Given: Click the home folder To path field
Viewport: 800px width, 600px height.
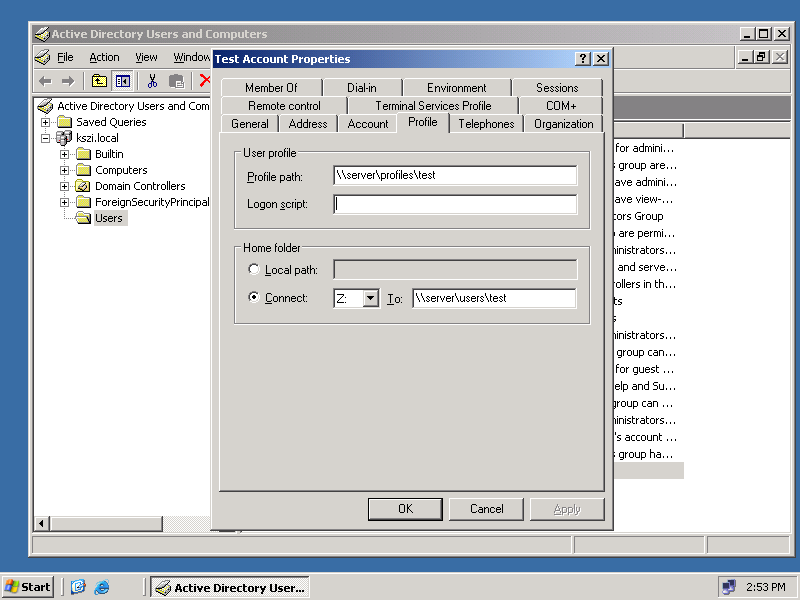Looking at the screenshot, I should click(494, 298).
